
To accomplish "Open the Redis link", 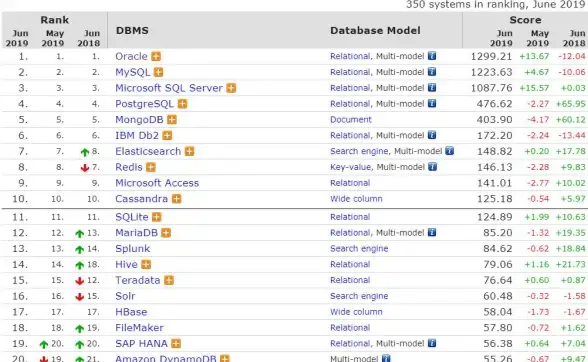I will coord(129,167).
